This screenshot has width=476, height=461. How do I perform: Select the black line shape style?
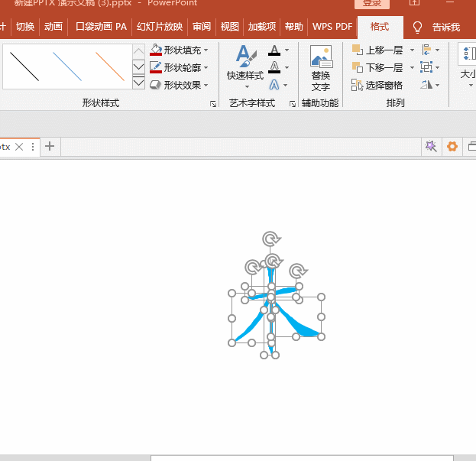[24, 67]
